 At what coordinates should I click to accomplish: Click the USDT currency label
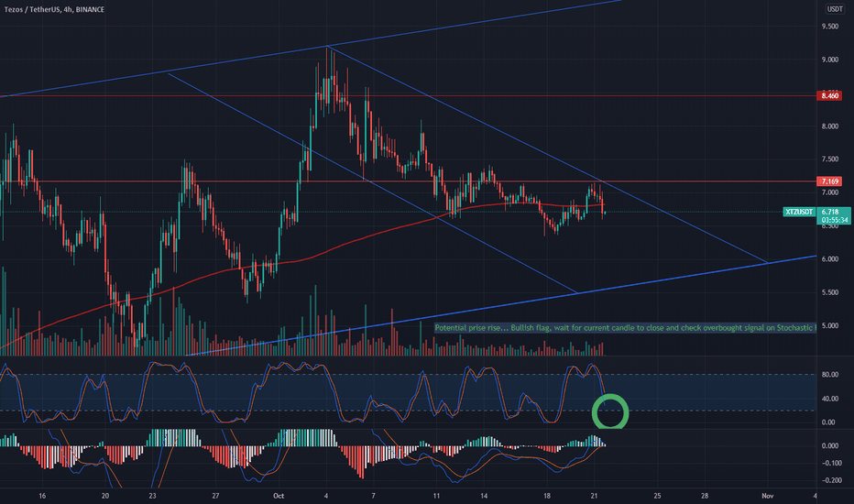(835, 9)
